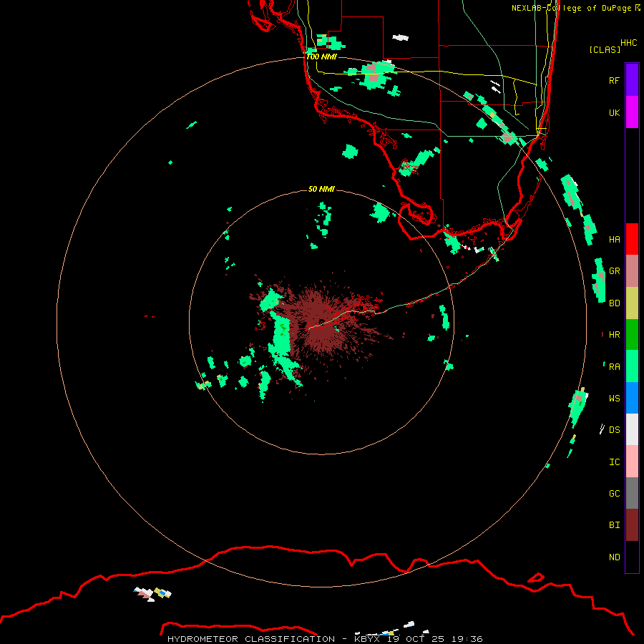Click the [CLAS] units text

[x=605, y=49]
